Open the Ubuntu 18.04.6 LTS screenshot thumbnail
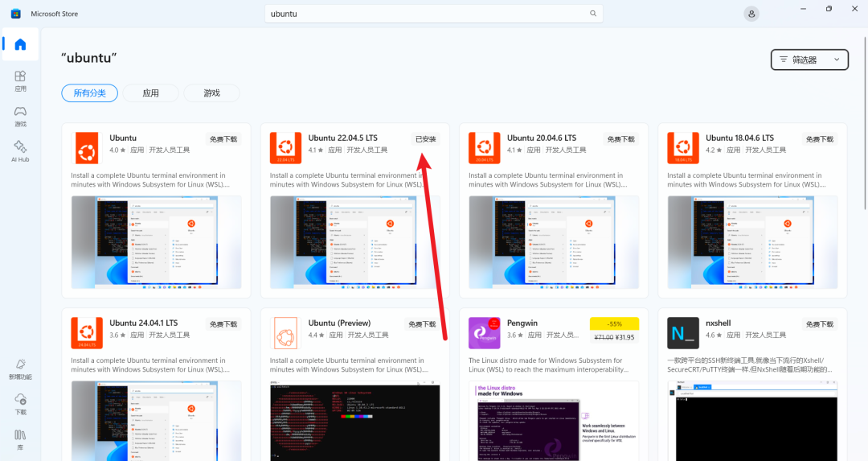Screen dimensions: 868x461 pos(752,242)
